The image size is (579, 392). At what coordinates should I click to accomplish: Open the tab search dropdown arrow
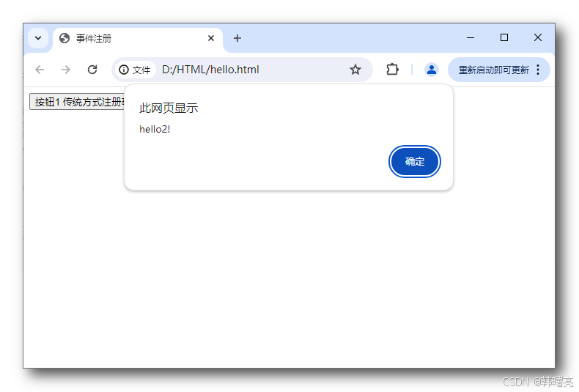click(x=38, y=38)
